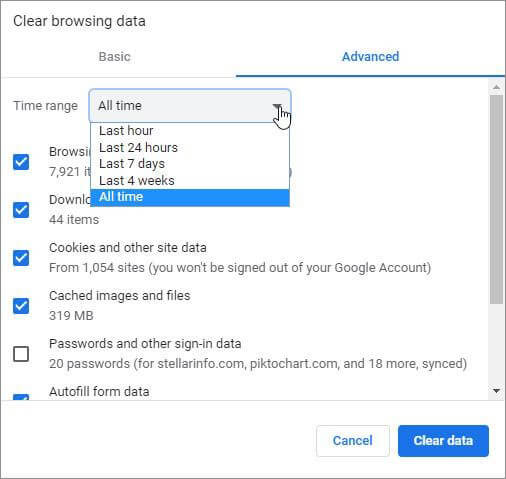506x479 pixels.
Task: Toggle Cookies and other site data checkbox
Action: [21, 258]
